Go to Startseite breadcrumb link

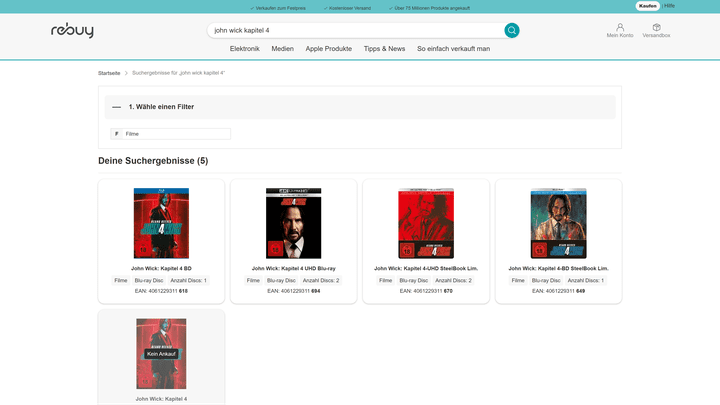pyautogui.click(x=109, y=73)
